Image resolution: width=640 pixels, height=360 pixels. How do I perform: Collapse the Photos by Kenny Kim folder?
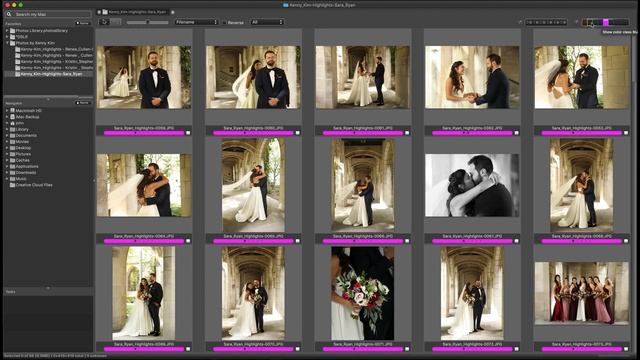click(x=7, y=43)
